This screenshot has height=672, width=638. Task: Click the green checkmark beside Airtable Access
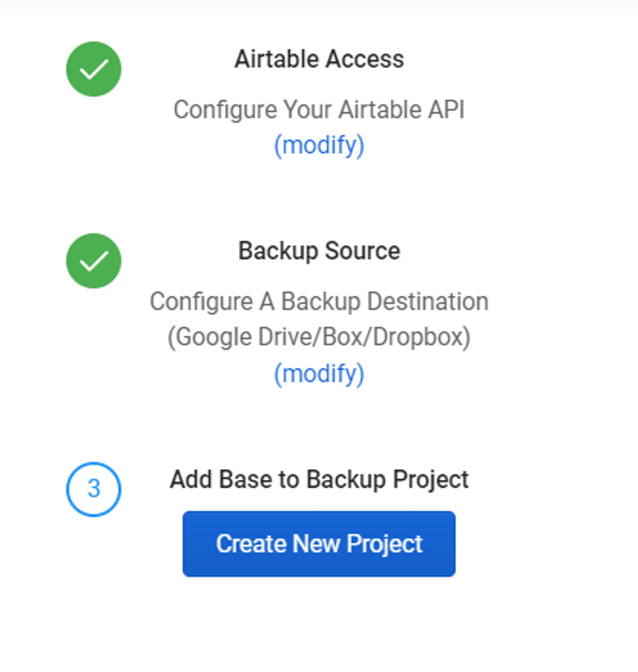[93, 69]
